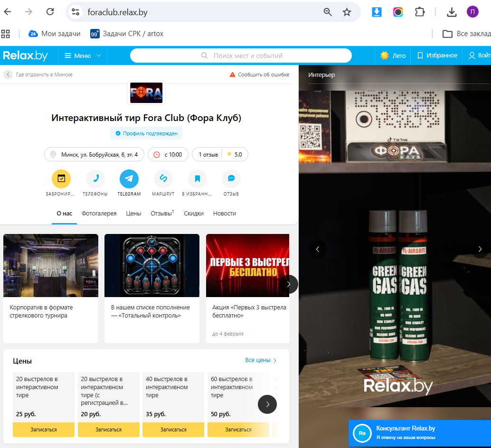The image size is (491, 448).
Task: Open the Первых 3 выстрела бесплатно promo card
Action: 247,288
